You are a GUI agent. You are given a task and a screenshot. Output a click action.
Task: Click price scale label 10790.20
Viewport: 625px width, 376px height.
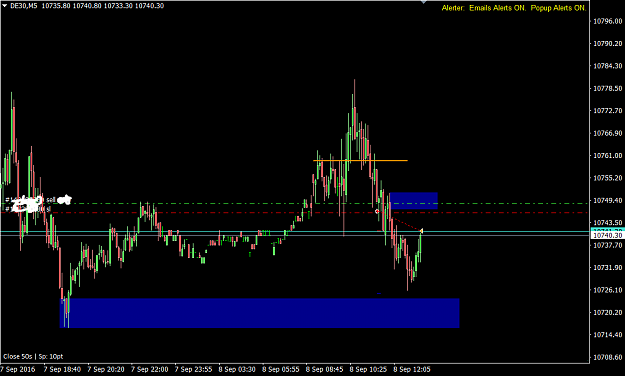tap(607, 43)
